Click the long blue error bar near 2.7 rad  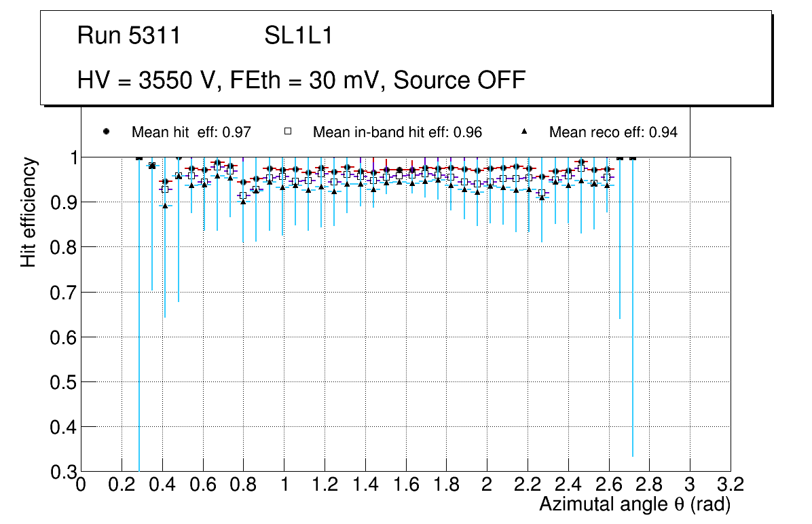(633, 339)
